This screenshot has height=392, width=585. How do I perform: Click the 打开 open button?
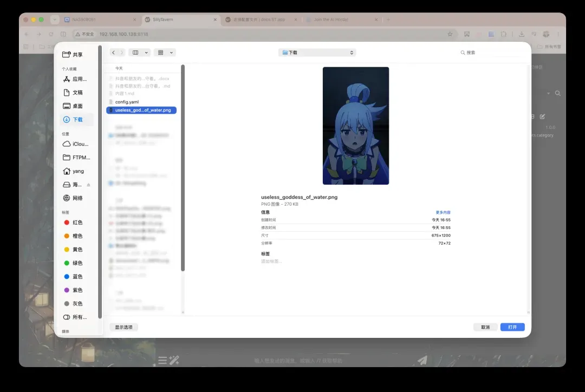(x=512, y=327)
